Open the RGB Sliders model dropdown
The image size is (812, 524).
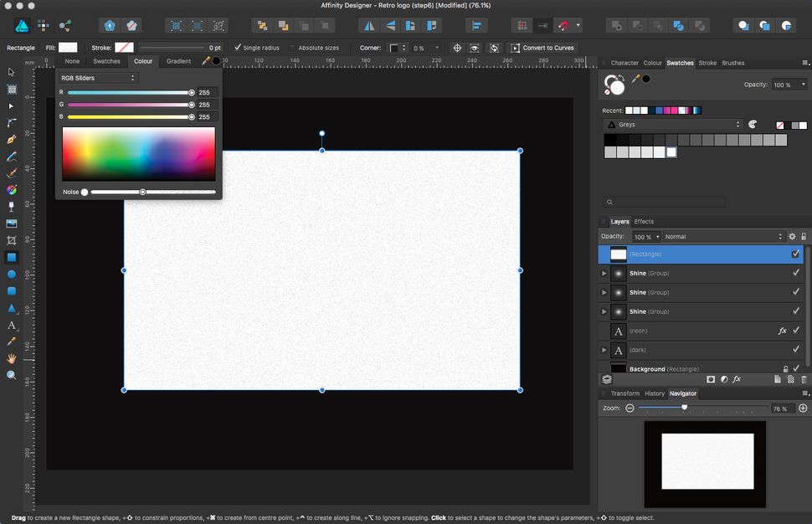[x=99, y=77]
